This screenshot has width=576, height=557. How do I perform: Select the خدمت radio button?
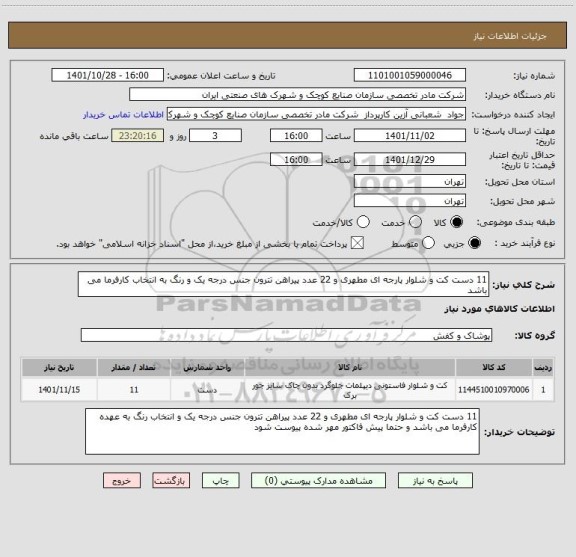coord(415,222)
